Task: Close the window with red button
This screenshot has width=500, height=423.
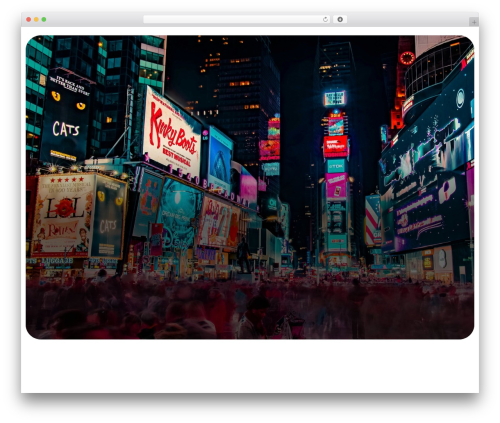Action: coord(29,19)
